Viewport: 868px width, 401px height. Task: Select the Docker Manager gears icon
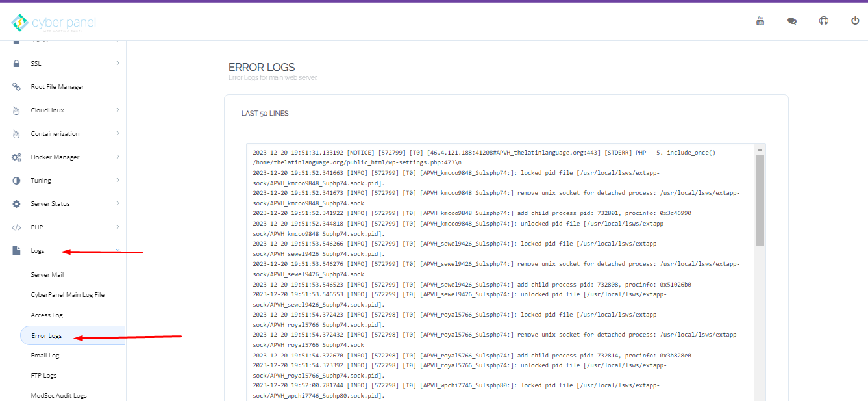click(x=17, y=157)
